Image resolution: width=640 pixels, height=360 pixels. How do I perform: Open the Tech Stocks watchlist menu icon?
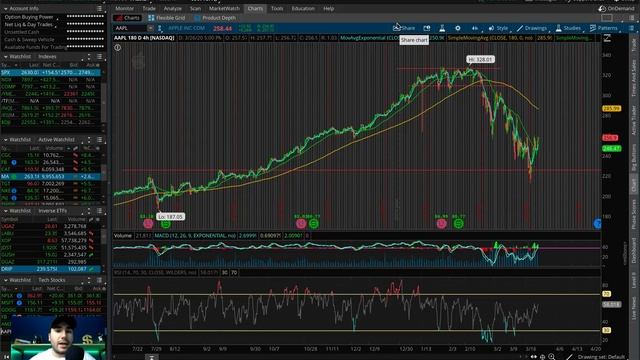100,280
